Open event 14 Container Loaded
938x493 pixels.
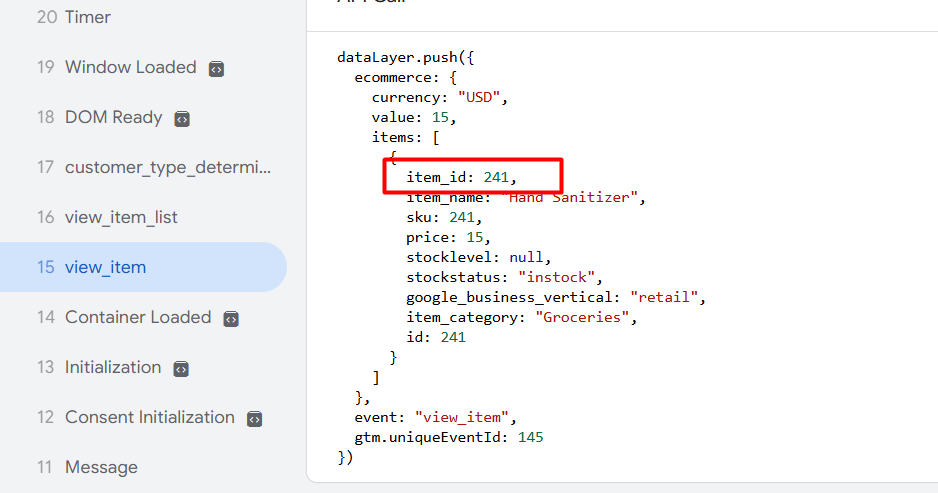(x=137, y=317)
